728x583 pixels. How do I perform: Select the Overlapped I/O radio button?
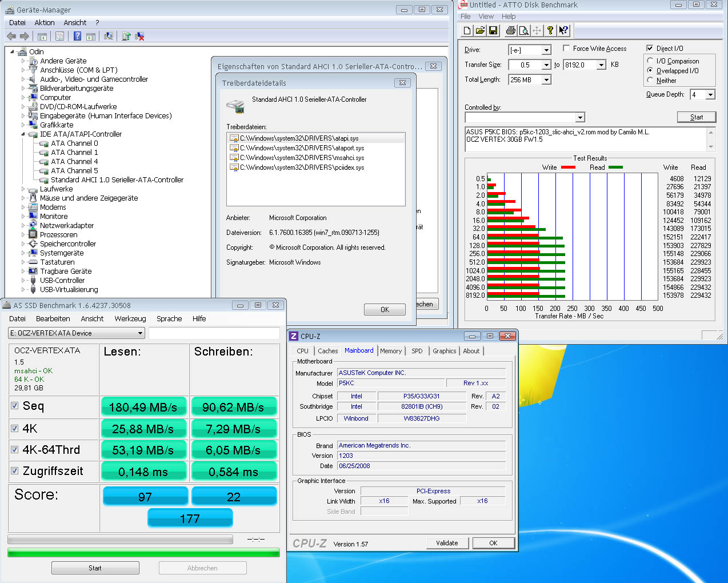pyautogui.click(x=650, y=70)
